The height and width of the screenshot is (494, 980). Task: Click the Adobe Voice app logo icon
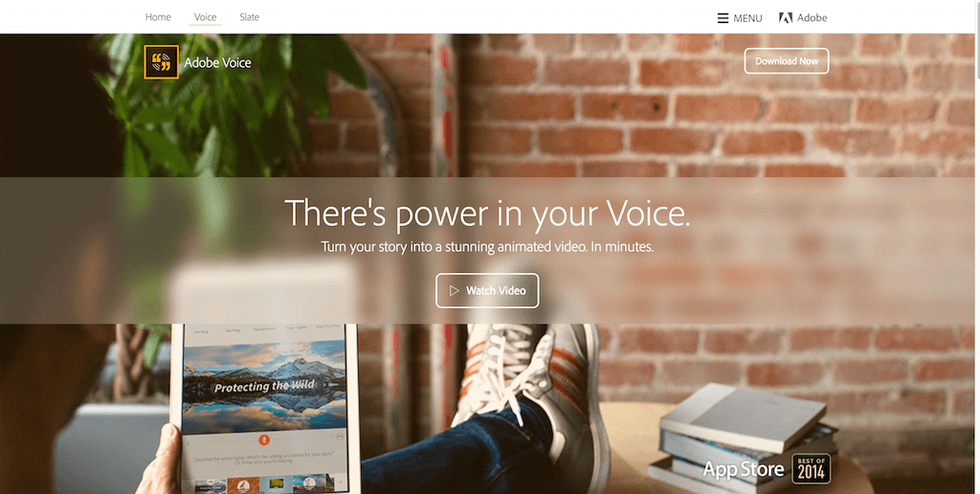pos(161,62)
